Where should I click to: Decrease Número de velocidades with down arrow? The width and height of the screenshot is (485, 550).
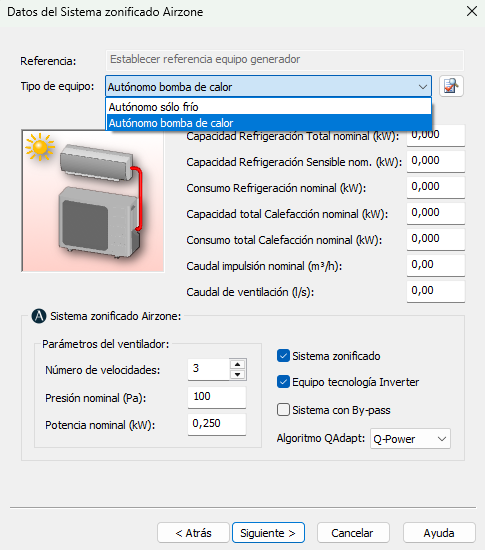click(237, 375)
